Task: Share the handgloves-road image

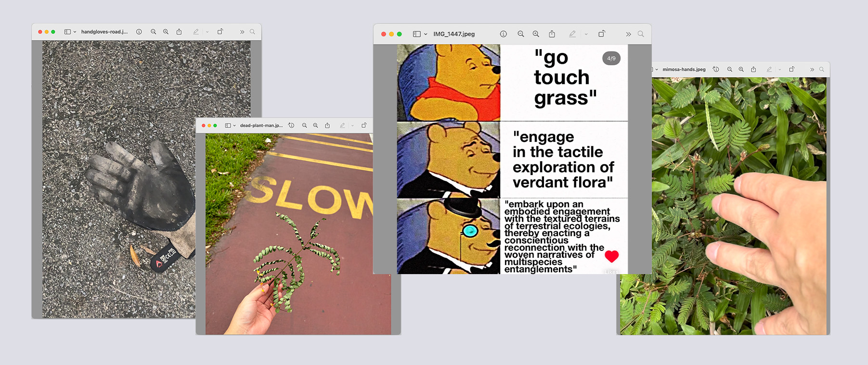Action: (x=179, y=32)
